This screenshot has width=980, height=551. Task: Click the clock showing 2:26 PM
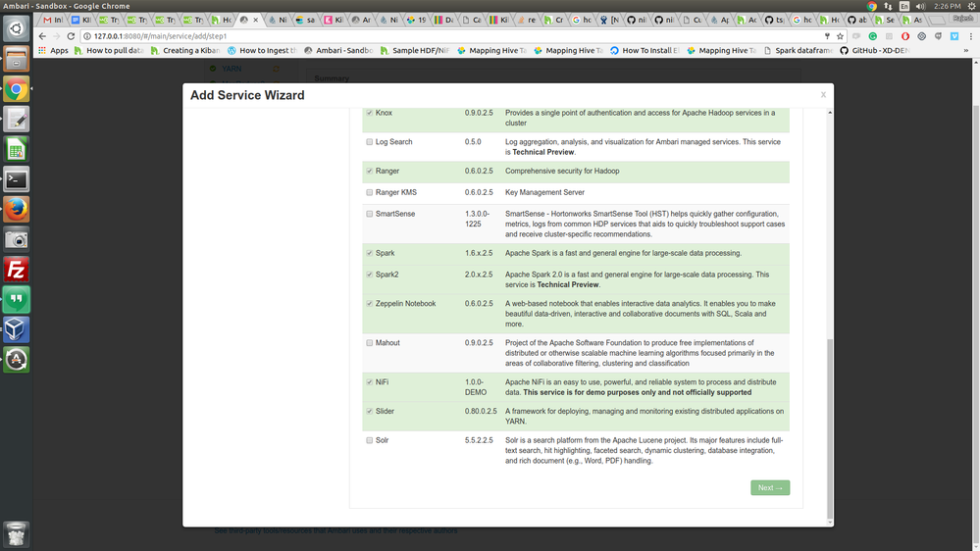click(947, 6)
